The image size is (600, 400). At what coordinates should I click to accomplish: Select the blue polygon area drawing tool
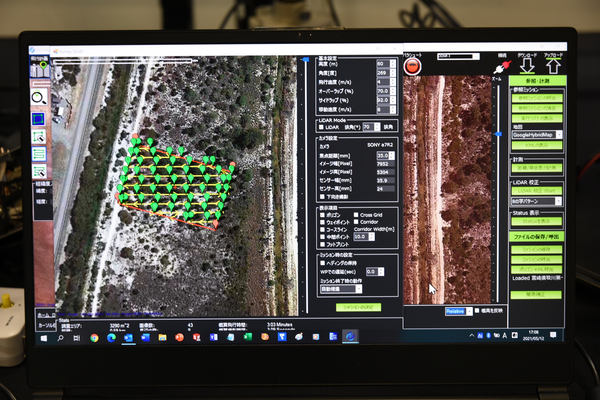pyautogui.click(x=38, y=119)
